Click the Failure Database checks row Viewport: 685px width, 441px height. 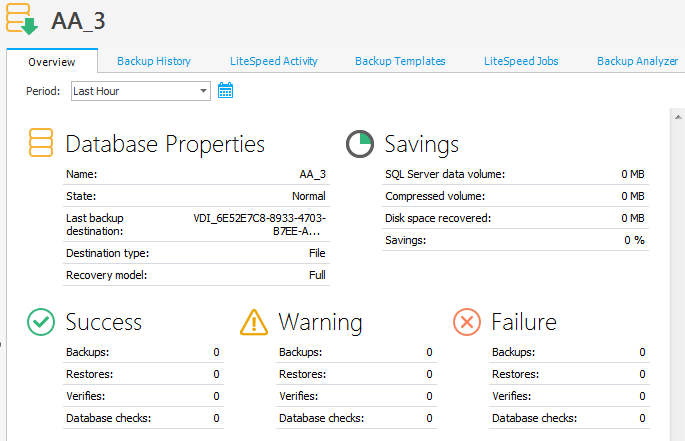(x=568, y=418)
